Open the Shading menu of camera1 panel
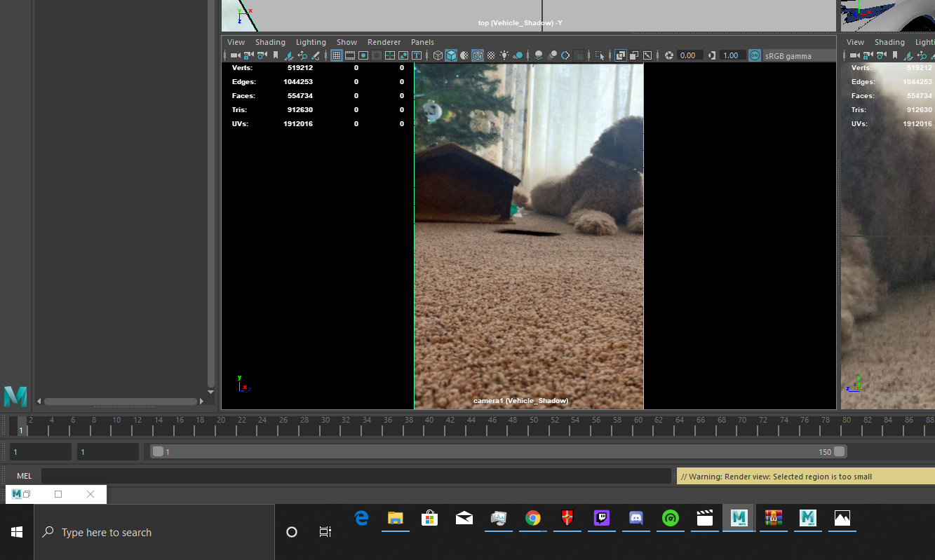This screenshot has width=935, height=560. (270, 42)
